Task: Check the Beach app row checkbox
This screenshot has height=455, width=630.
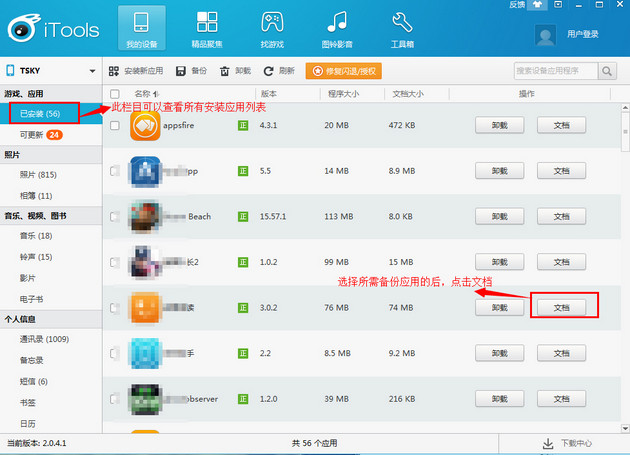Action: click(x=115, y=217)
